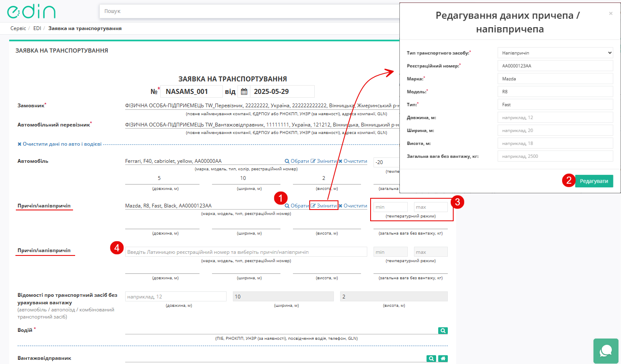Viewport: 621px width, 364px height.
Task: Click the vehicle height field showing 2
Action: point(394,297)
